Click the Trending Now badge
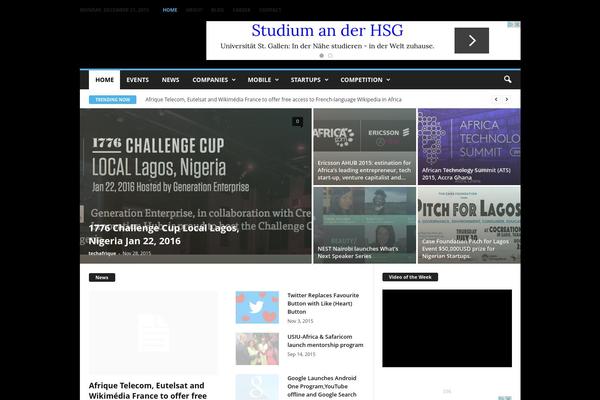Viewport: 600px width, 400px height. [112, 100]
